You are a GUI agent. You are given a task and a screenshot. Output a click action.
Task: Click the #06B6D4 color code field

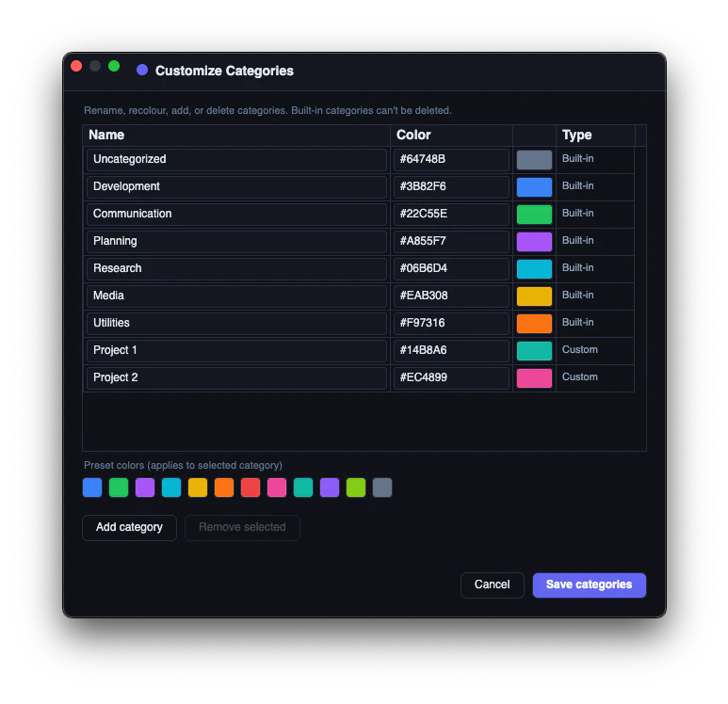click(x=451, y=268)
